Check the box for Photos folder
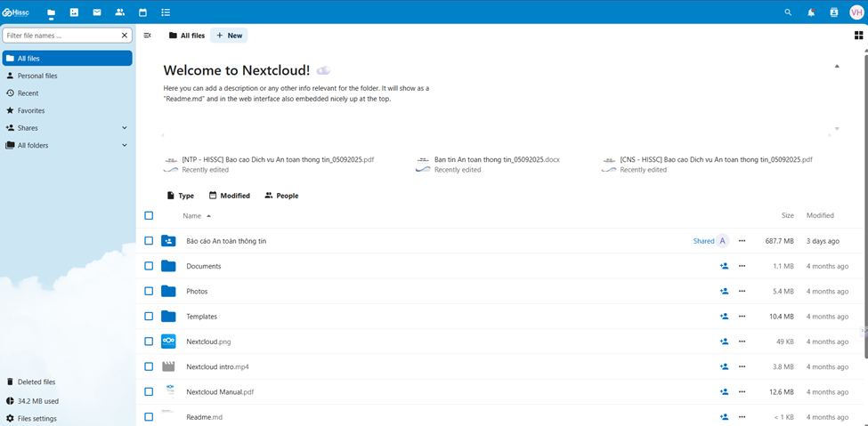 pos(149,291)
